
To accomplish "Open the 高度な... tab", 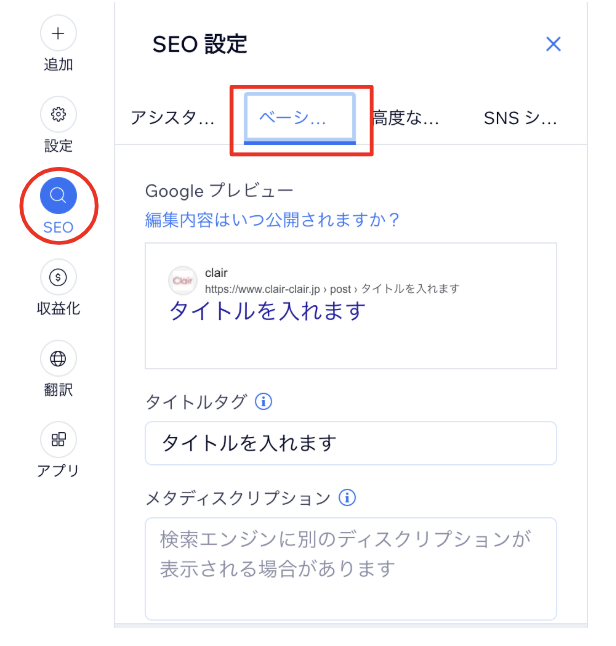I will point(406,118).
